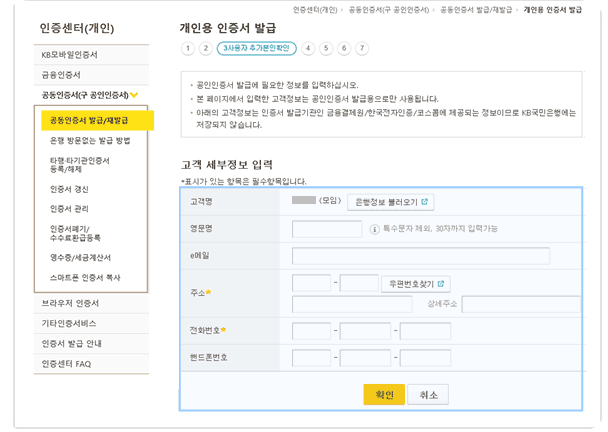Open the KB모바일인증서 menu
The image size is (608, 432).
(x=91, y=55)
